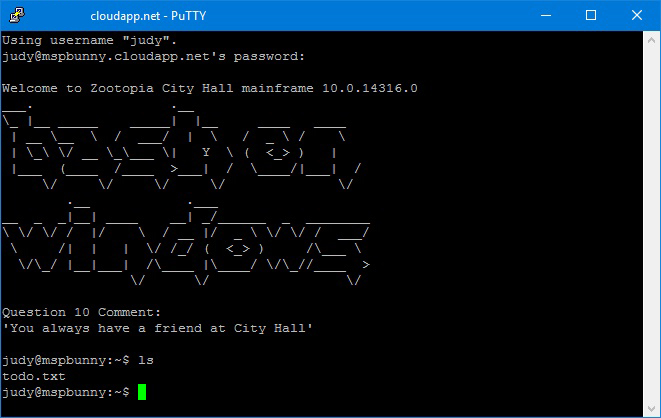Close the PuTTY session window
The height and width of the screenshot is (418, 661).
(637, 16)
